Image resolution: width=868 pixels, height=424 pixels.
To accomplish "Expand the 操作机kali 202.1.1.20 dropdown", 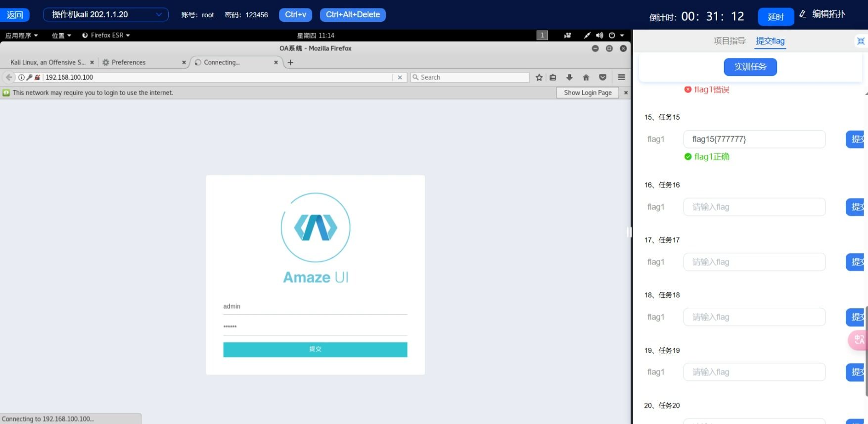I will 106,14.
